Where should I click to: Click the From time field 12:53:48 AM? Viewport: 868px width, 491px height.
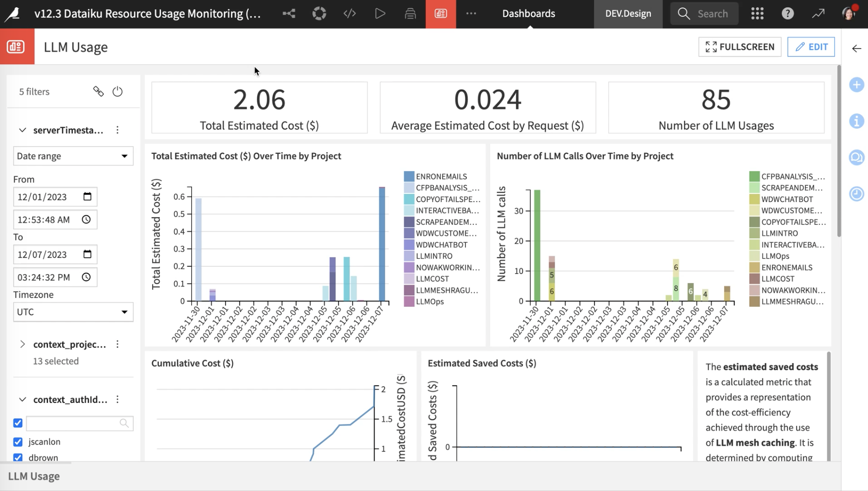(55, 219)
